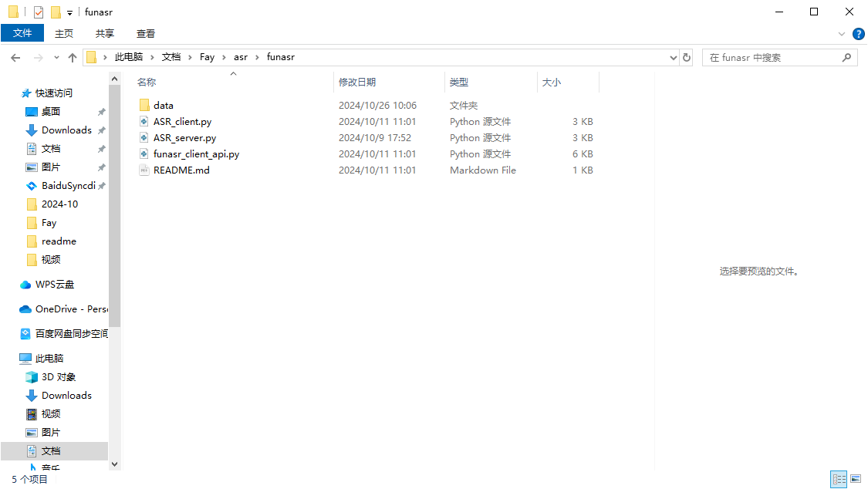Expand the ribbon with chevron

pos(842,34)
